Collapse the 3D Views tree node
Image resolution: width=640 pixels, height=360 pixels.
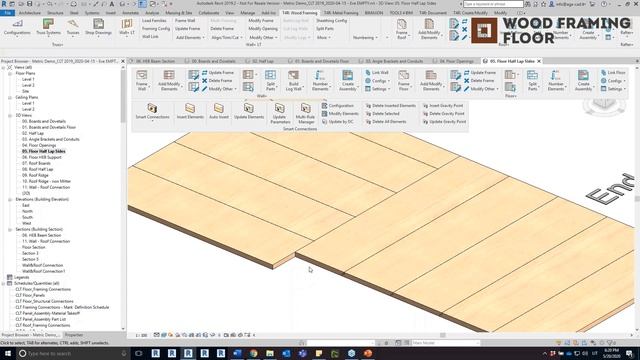pos(10,116)
